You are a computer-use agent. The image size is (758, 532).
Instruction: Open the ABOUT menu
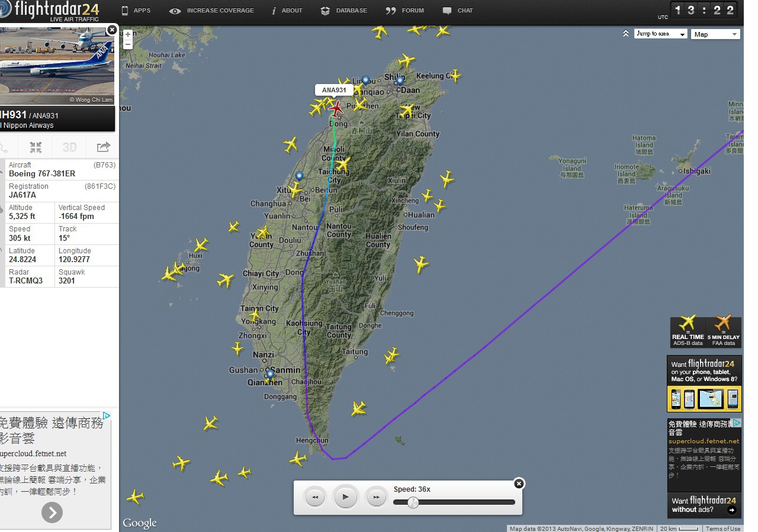[287, 11]
